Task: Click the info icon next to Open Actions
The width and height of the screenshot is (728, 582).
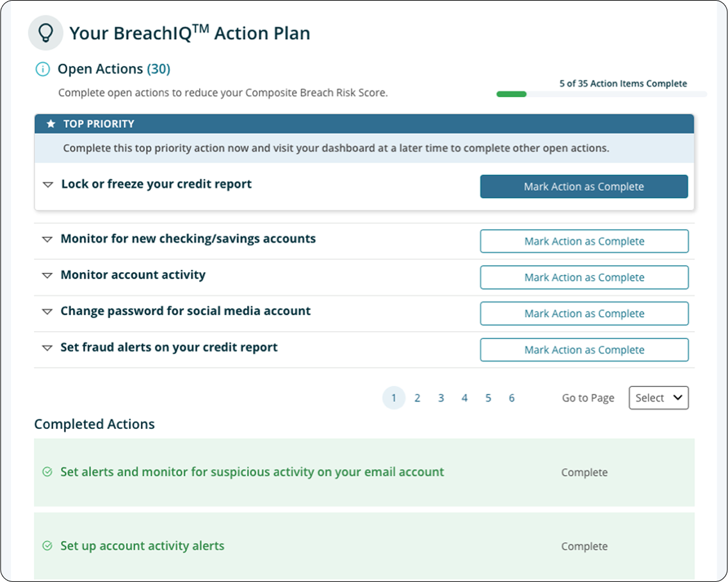Action: pos(43,70)
